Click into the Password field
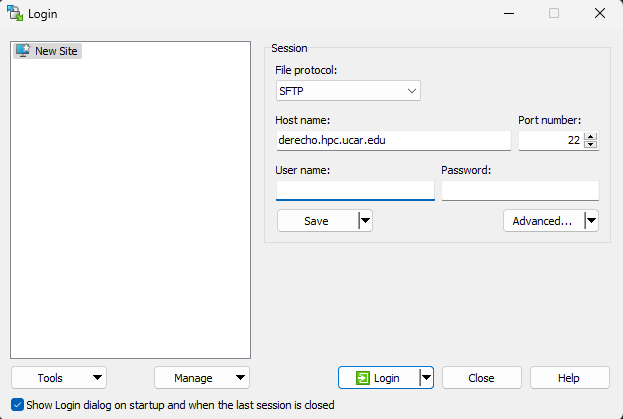 tap(520, 190)
